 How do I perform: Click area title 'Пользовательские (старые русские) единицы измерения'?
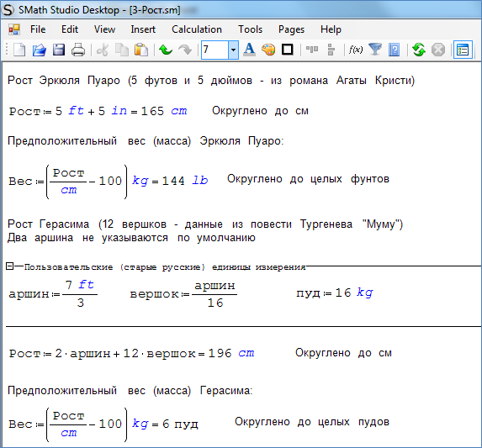(x=165, y=267)
